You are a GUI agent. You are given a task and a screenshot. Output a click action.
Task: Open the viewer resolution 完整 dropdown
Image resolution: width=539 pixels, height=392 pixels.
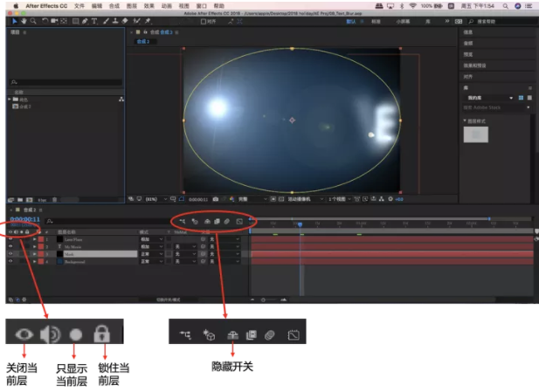coord(252,199)
